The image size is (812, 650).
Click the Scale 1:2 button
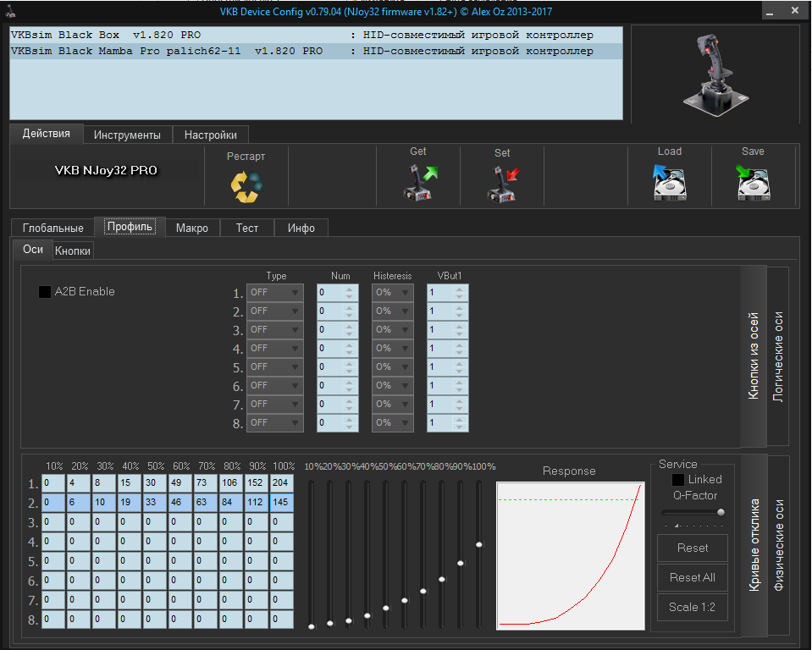coord(693,607)
